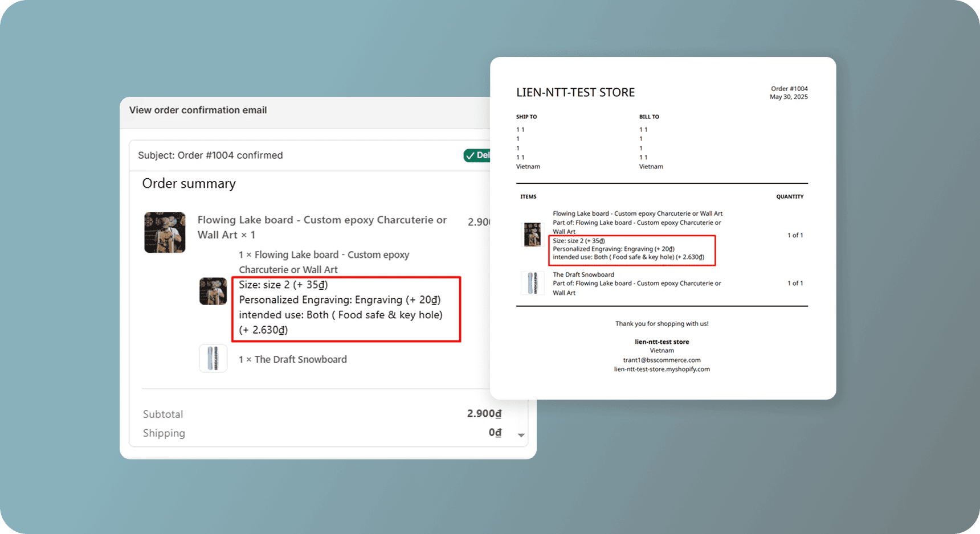Click the Order #1004 number on the packing slip
The width and height of the screenshot is (980, 534).
(789, 89)
